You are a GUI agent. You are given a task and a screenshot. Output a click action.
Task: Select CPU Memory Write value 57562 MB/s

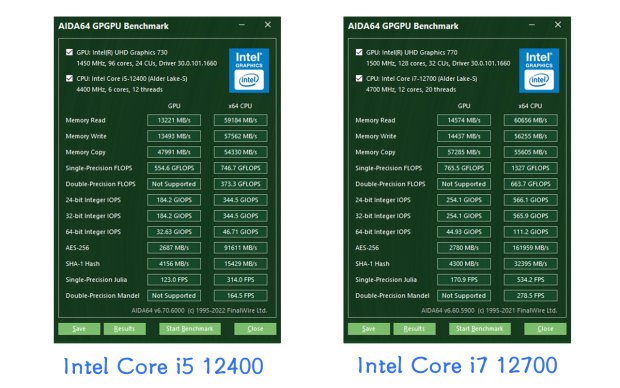pyautogui.click(x=240, y=136)
